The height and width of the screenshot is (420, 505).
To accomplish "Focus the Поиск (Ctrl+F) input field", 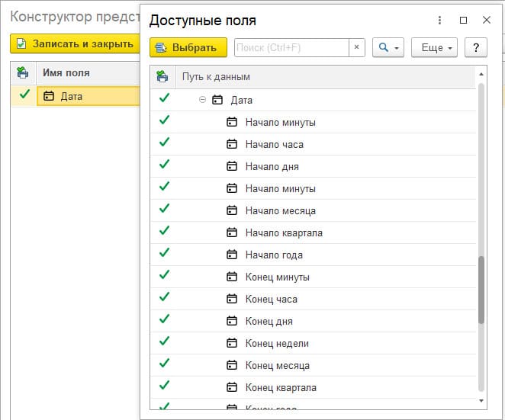I will 291,47.
